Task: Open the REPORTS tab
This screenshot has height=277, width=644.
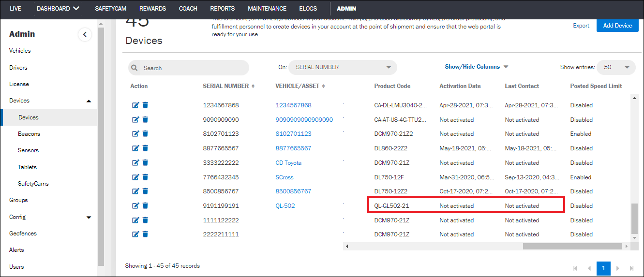Action: click(223, 9)
